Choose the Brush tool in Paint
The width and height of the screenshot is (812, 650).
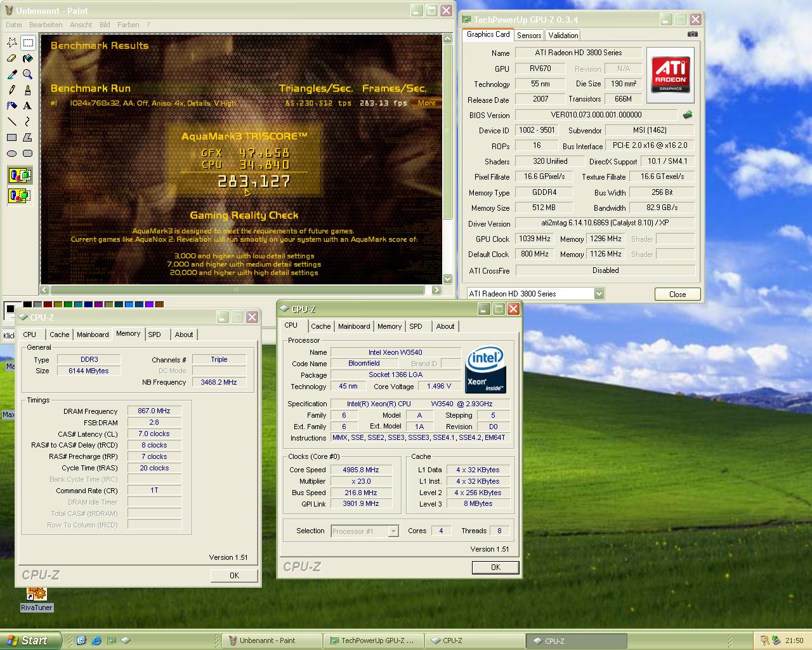[x=28, y=90]
